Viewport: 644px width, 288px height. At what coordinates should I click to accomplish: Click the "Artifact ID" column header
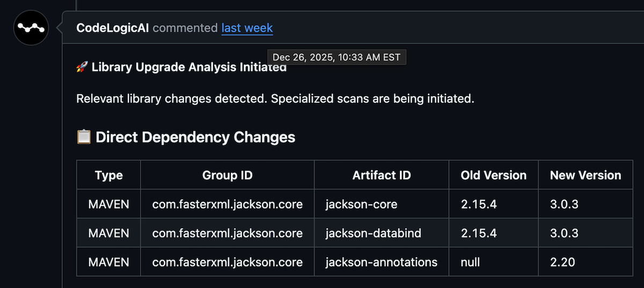click(x=382, y=175)
